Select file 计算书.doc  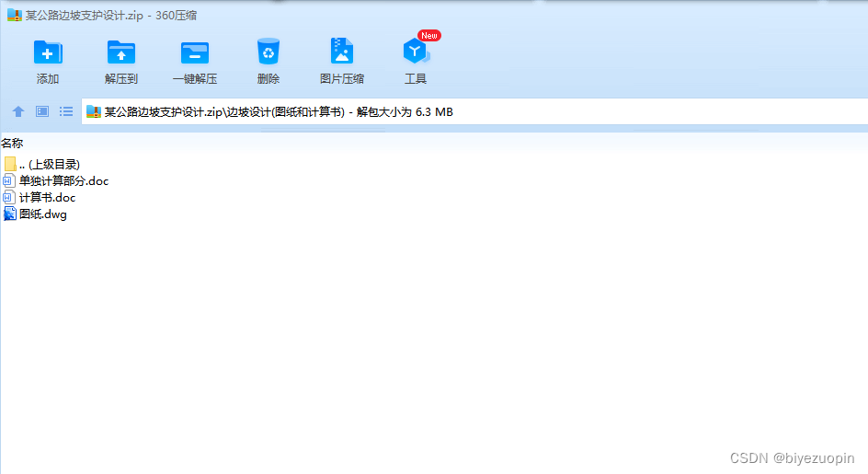(40, 197)
